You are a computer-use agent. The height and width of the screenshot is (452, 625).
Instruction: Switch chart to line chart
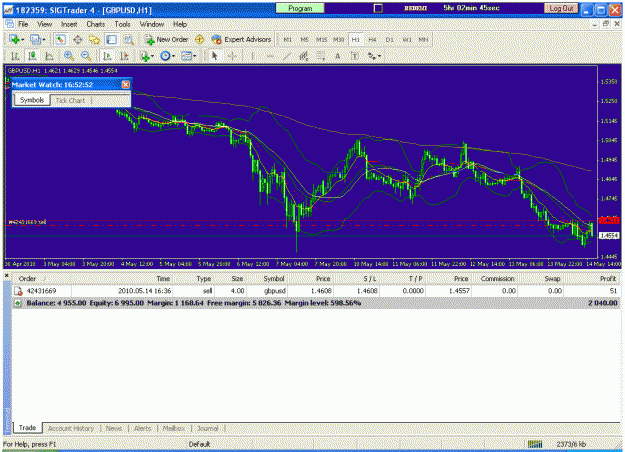(49, 56)
